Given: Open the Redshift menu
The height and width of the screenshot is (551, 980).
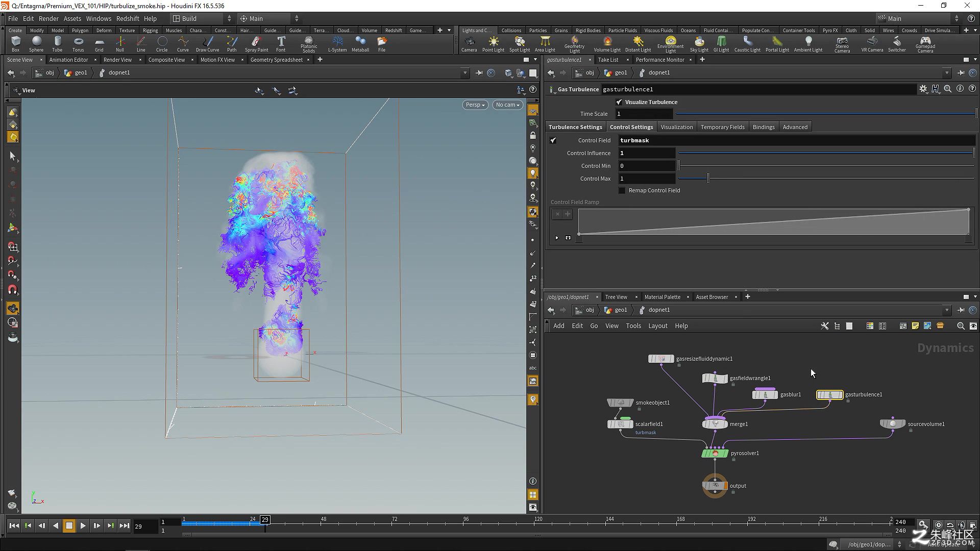Looking at the screenshot, I should coord(127,18).
